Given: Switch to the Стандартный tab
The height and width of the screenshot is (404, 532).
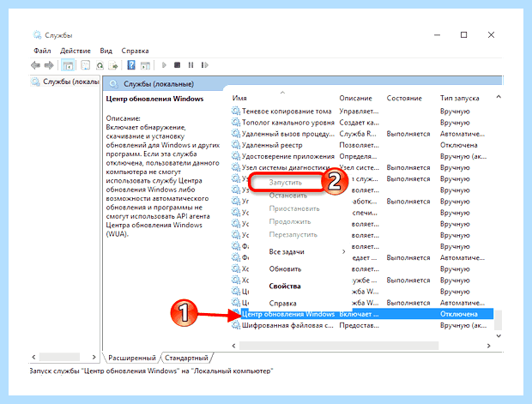Looking at the screenshot, I should tap(186, 358).
